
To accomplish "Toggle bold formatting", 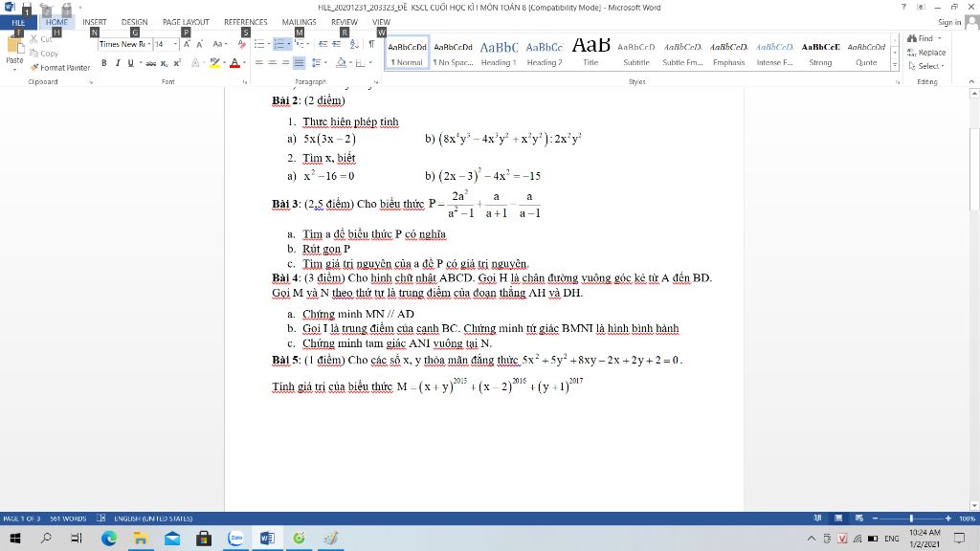I will [104, 63].
